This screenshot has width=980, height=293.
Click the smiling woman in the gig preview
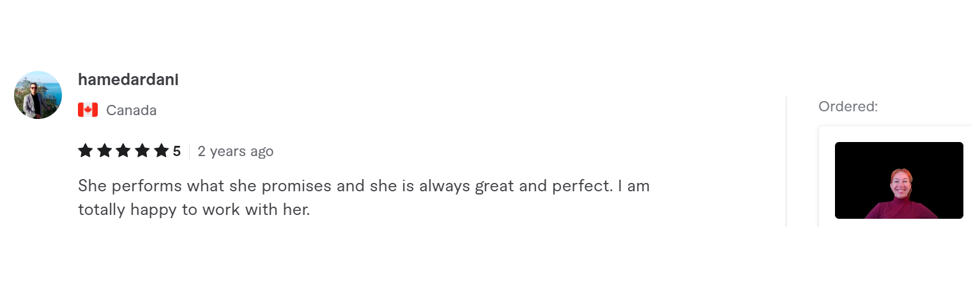901,192
